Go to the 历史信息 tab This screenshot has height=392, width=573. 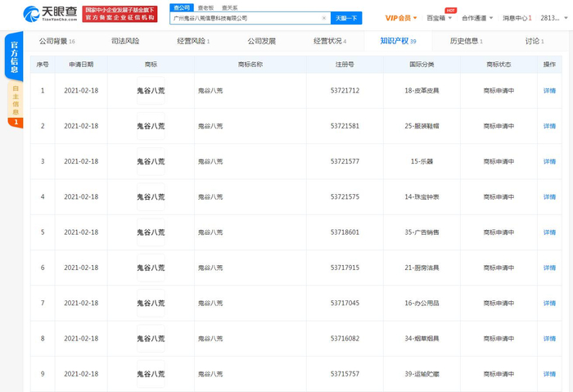(466, 41)
